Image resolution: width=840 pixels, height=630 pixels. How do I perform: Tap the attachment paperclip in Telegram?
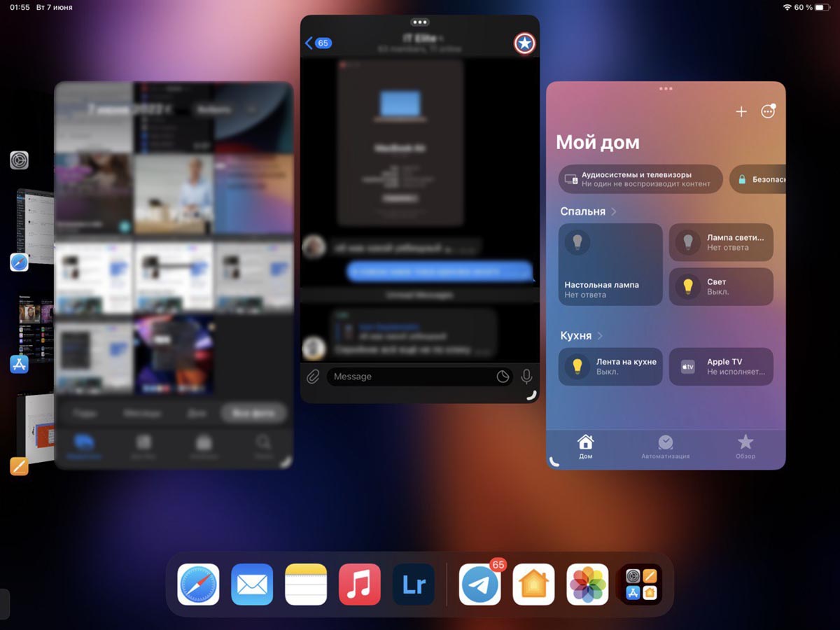click(x=313, y=377)
